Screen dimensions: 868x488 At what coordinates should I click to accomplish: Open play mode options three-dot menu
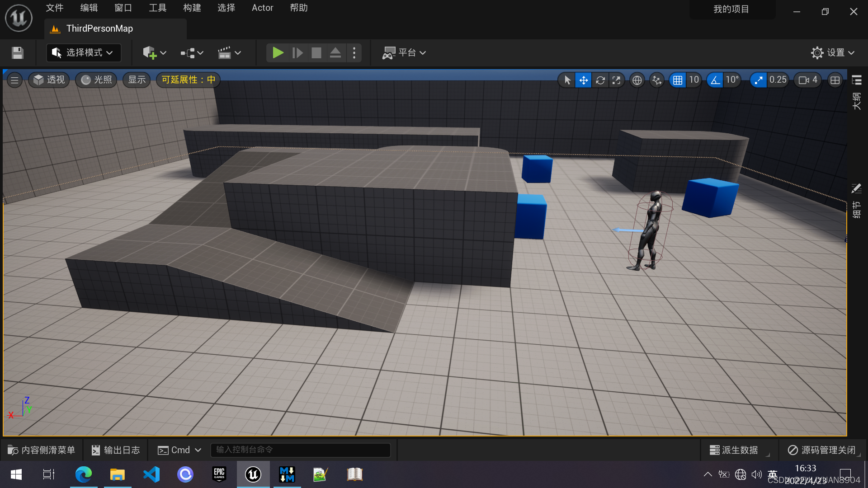tap(354, 53)
